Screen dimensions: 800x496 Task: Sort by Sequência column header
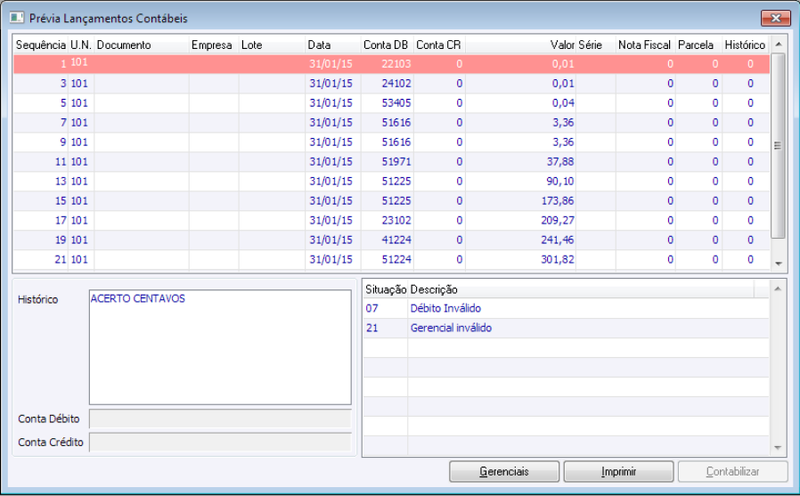[x=41, y=45]
